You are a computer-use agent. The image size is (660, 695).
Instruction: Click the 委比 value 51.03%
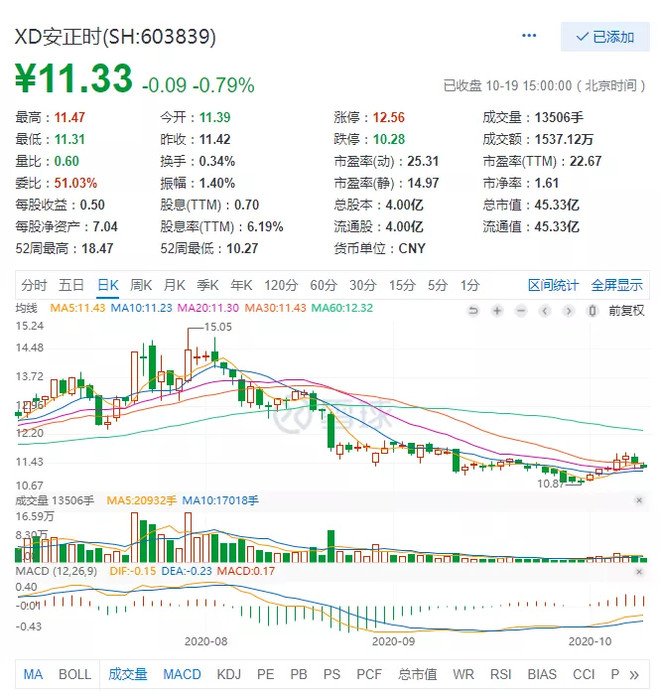75,183
